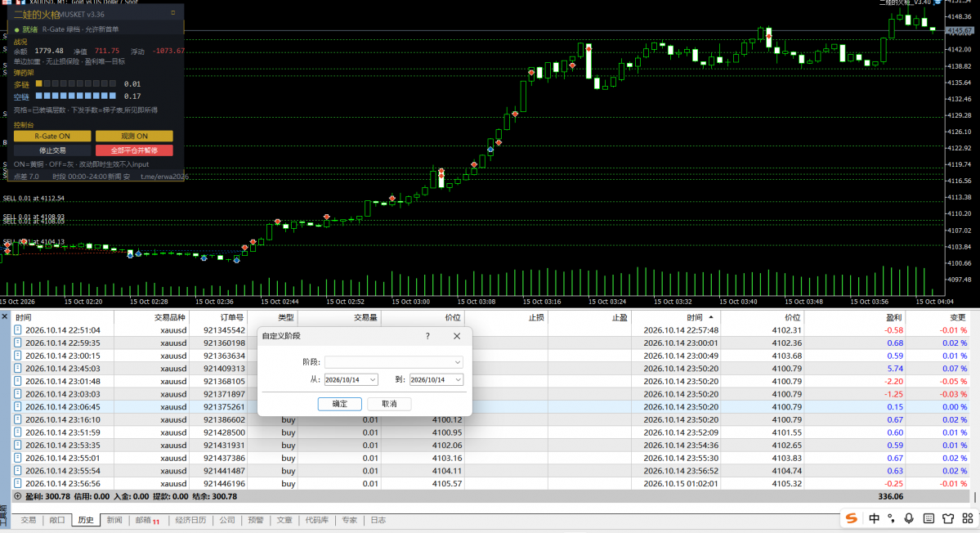Image resolution: width=980 pixels, height=533 pixels.
Task: Expand the 阶段 period dropdown
Action: pyautogui.click(x=394, y=362)
